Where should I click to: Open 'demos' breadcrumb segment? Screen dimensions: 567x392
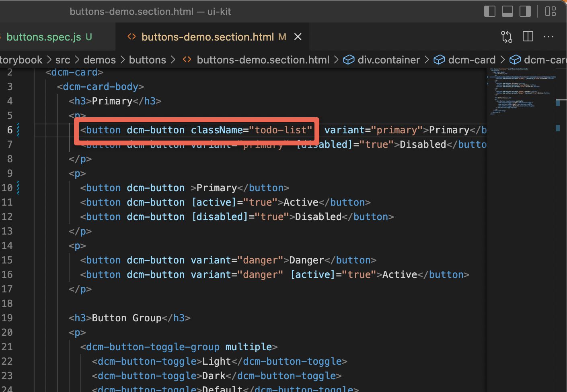point(99,60)
